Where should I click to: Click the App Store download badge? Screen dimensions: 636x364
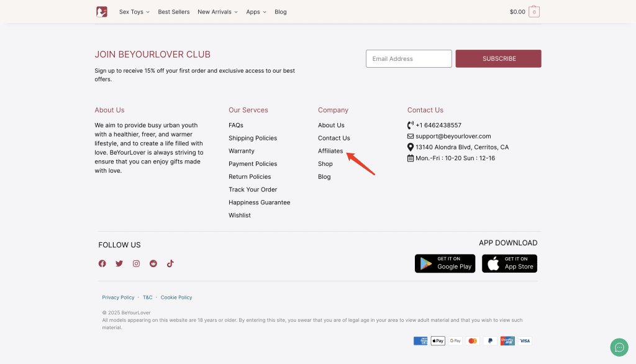(509, 263)
